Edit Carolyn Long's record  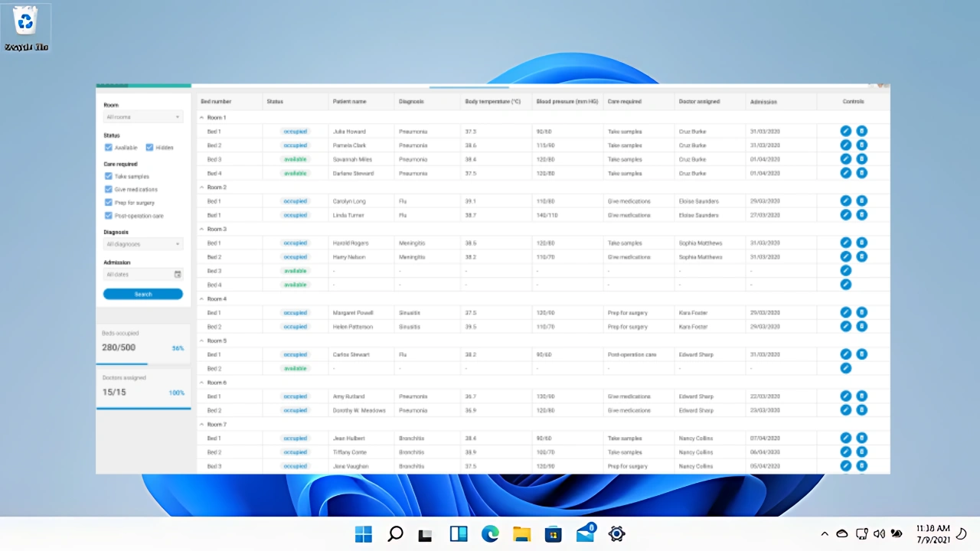[x=846, y=201]
